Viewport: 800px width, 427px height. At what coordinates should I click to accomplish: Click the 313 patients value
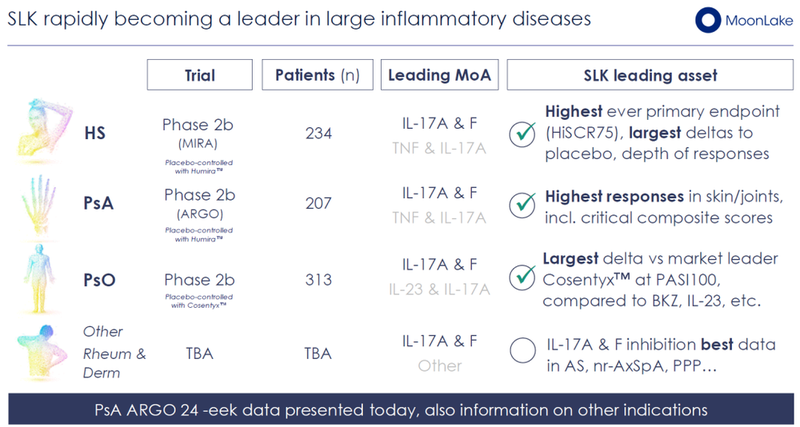pos(317,279)
